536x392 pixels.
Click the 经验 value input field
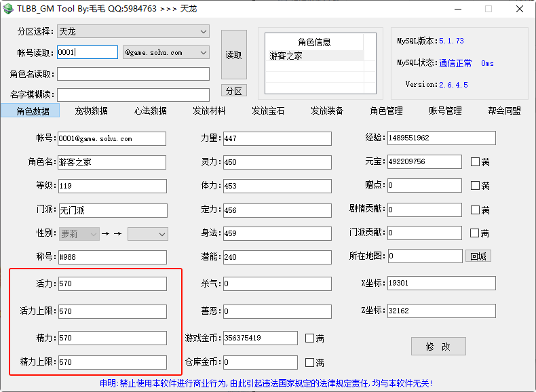click(x=441, y=138)
